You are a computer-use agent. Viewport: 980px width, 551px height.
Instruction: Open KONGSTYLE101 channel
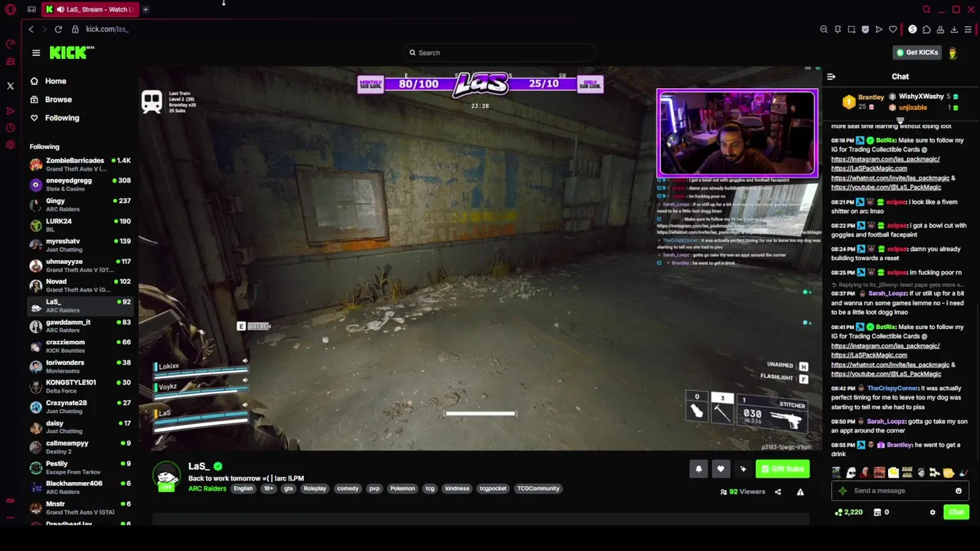80,386
